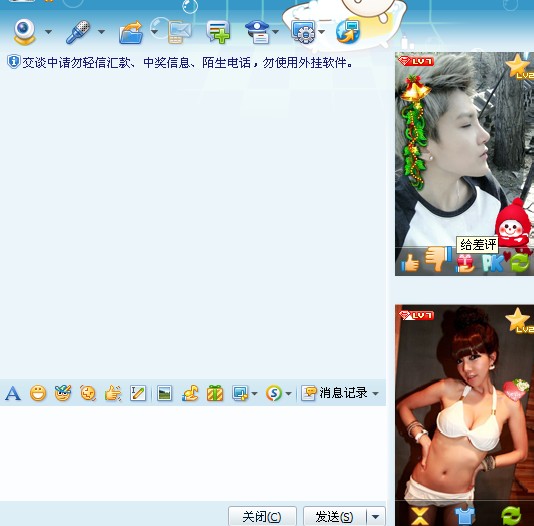
Task: Expand the application gear dropdown arrow
Action: point(321,32)
